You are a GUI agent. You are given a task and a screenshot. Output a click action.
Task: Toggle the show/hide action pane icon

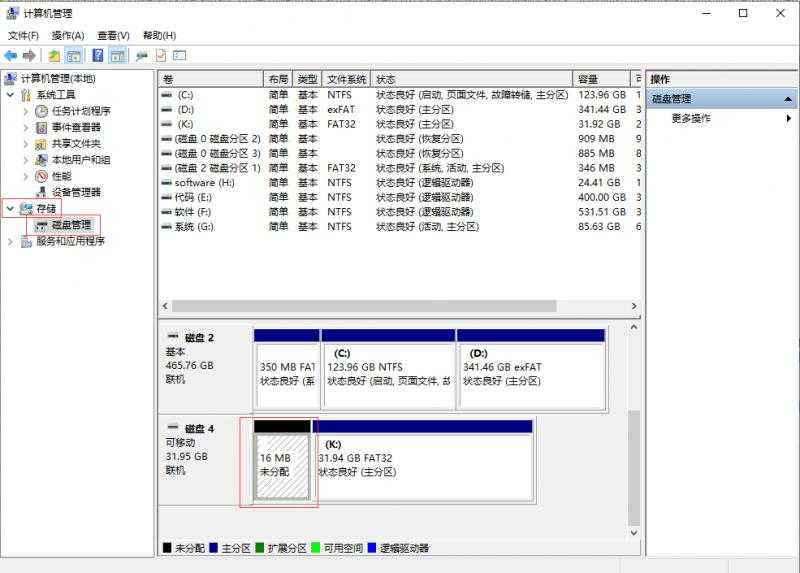[118, 56]
